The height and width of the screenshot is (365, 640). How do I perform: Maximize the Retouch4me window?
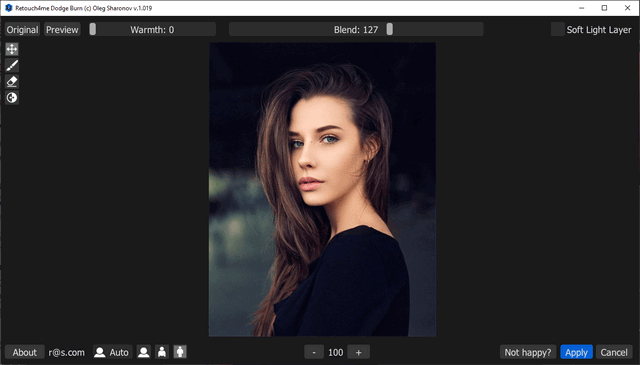pos(604,8)
